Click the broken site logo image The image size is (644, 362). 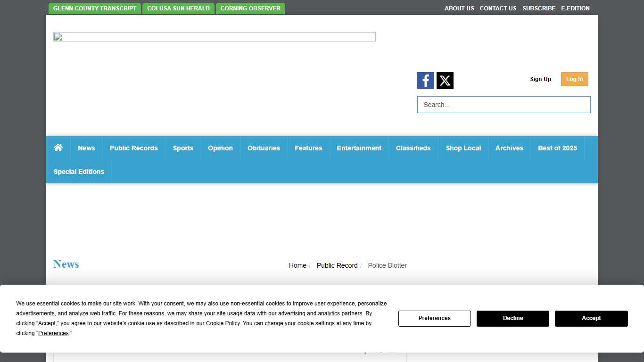coord(214,37)
